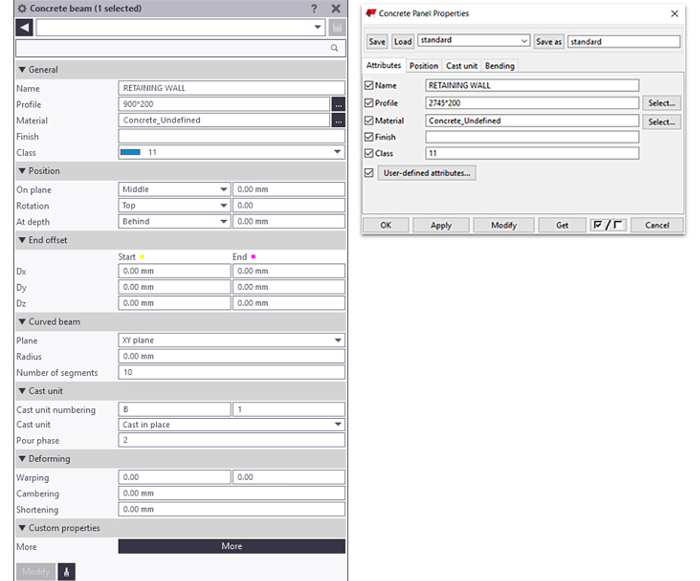
Task: Toggle the Material checkbox in Attributes tab
Action: [369, 120]
